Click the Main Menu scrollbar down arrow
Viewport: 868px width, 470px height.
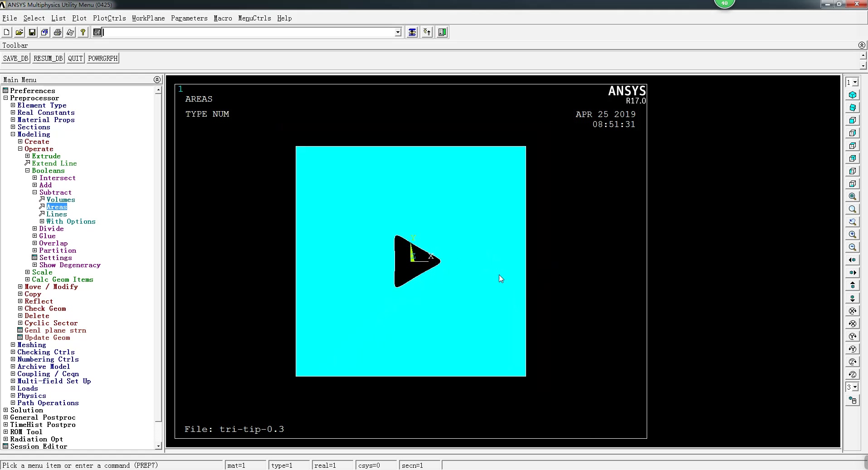coord(158,446)
